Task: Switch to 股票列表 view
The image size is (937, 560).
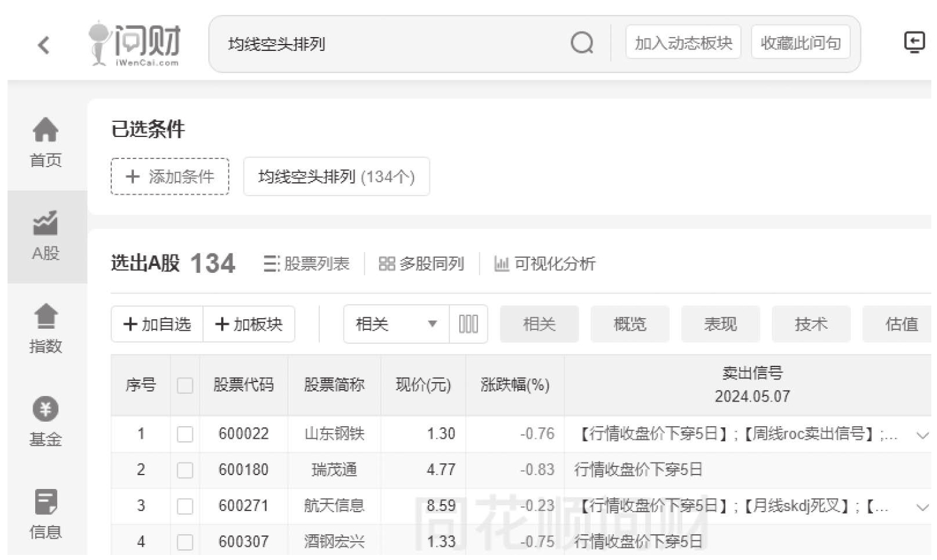Action: point(306,263)
